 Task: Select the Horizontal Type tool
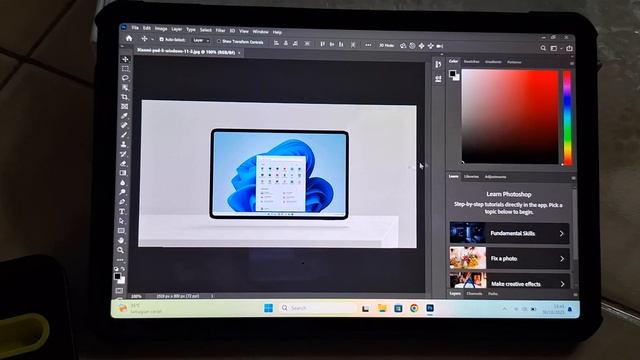122,211
